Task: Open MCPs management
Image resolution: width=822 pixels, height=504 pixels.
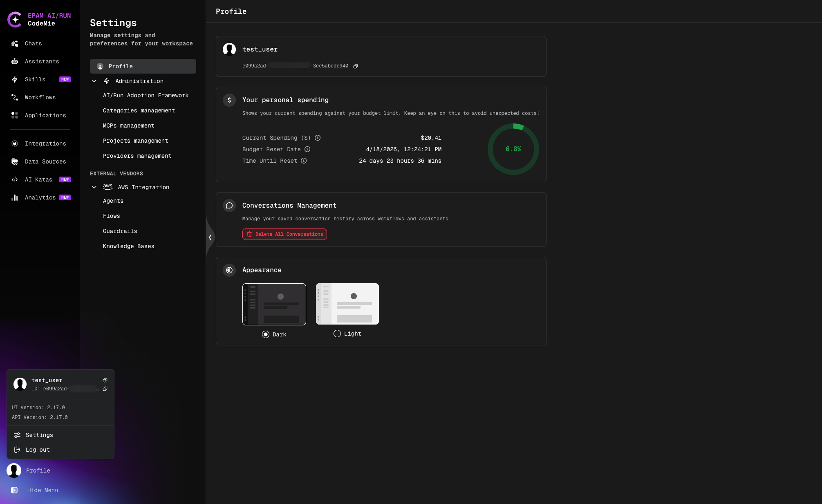Action: (129, 125)
